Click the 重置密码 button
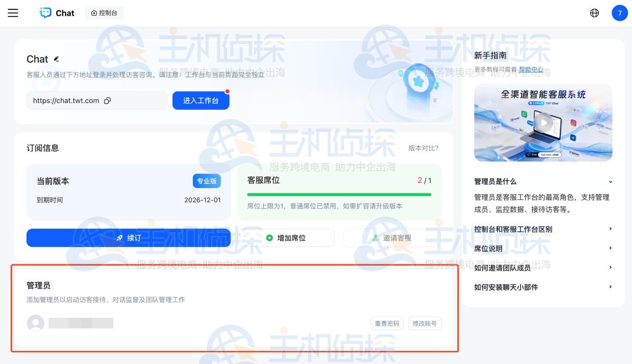The image size is (632, 364). pos(387,324)
